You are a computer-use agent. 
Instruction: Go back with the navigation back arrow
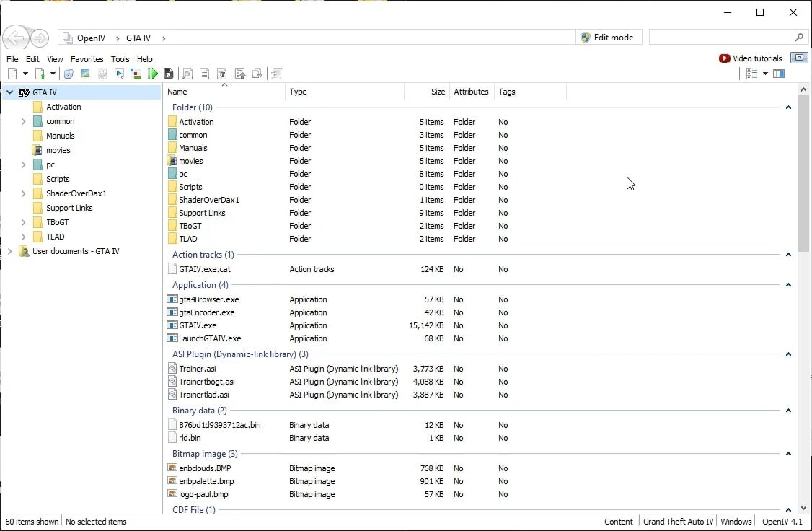[x=16, y=38]
